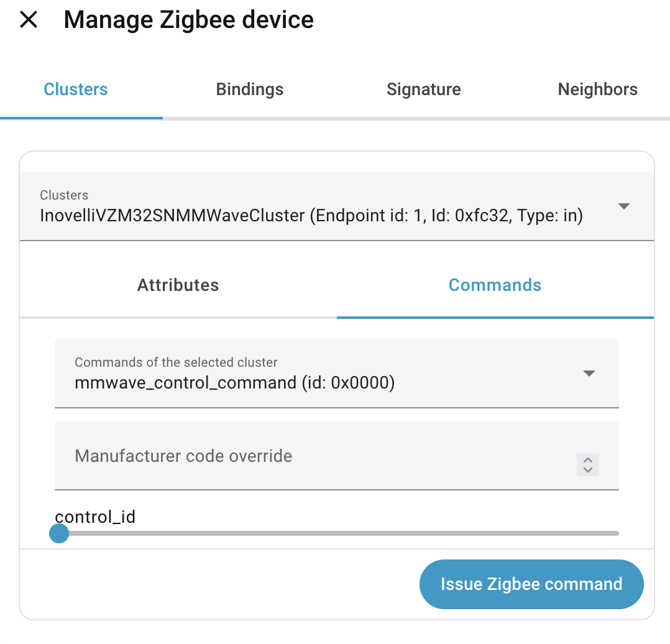Click the Clusters dropdown arrow icon
Viewport: 670px width, 644px height.
[624, 206]
